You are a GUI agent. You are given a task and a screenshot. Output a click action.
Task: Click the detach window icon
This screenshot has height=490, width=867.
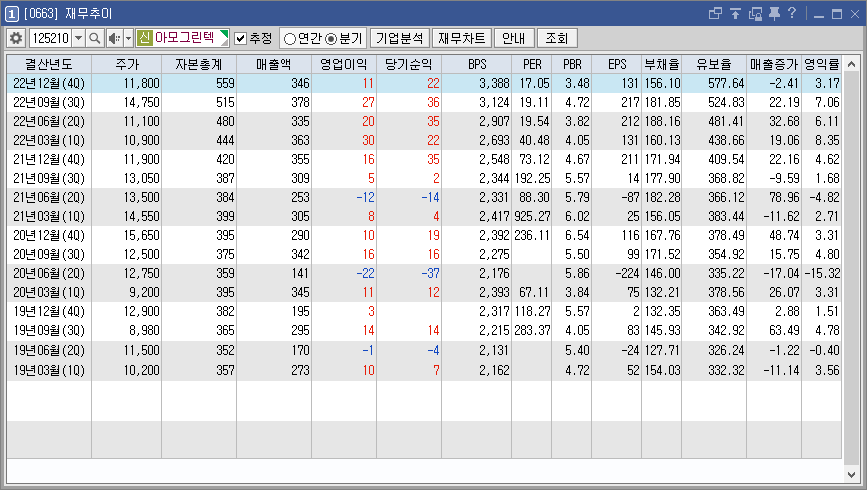pyautogui.click(x=755, y=13)
